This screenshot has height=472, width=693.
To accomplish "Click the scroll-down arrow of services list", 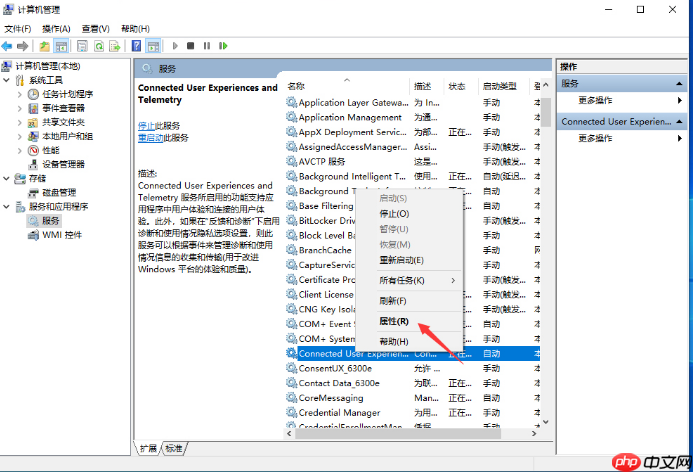I will [546, 422].
